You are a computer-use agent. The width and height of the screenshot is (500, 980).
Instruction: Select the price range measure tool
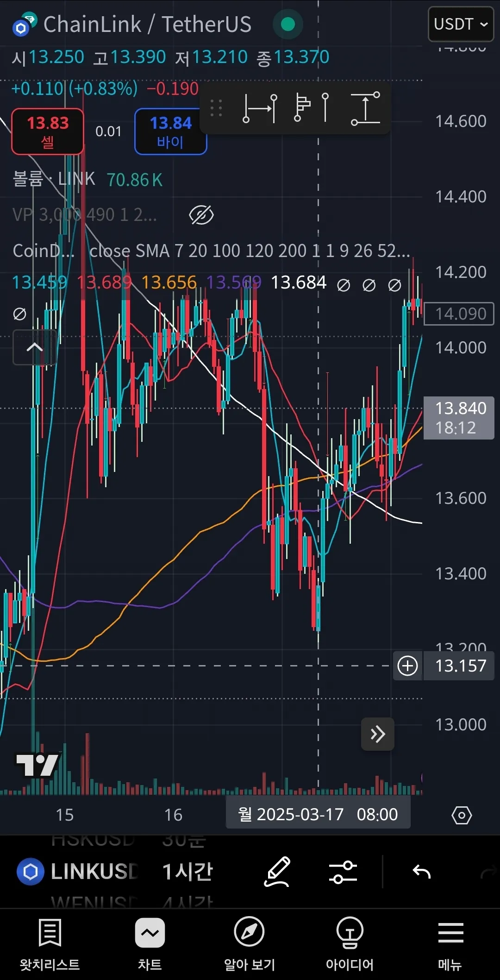click(x=365, y=108)
